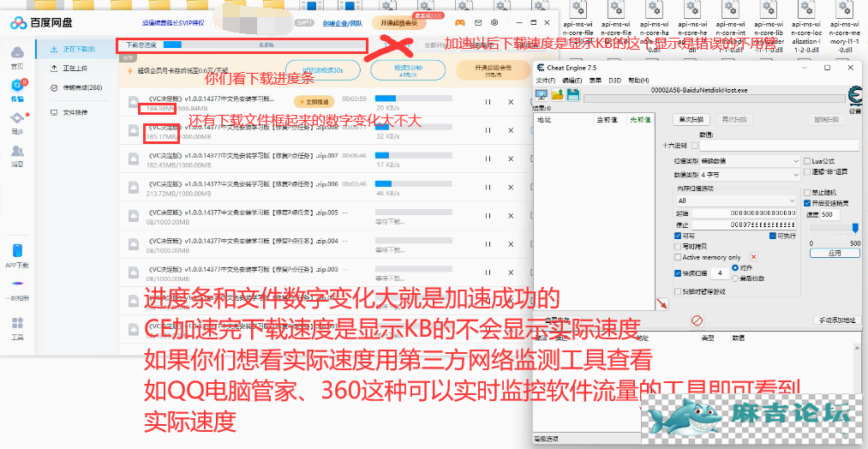Switch to 传输完成(288) tab

coord(77,87)
